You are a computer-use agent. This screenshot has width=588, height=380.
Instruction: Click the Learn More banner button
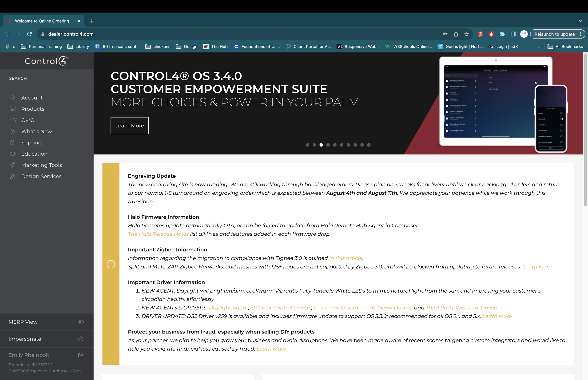130,126
